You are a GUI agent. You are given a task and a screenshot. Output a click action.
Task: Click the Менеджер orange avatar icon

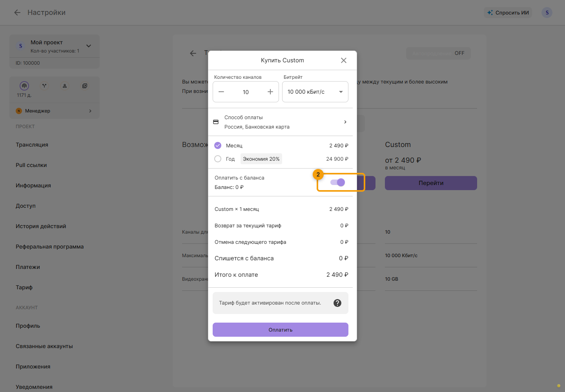tap(19, 111)
